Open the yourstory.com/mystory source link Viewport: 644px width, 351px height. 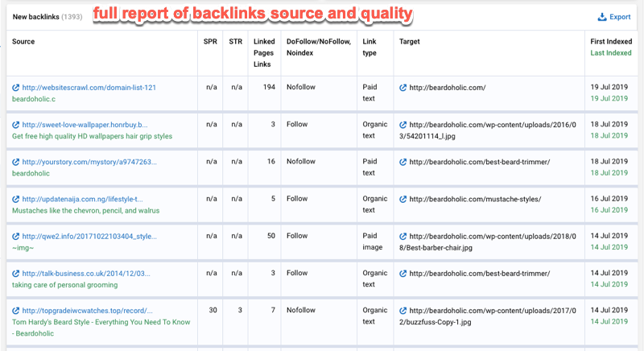click(x=89, y=162)
